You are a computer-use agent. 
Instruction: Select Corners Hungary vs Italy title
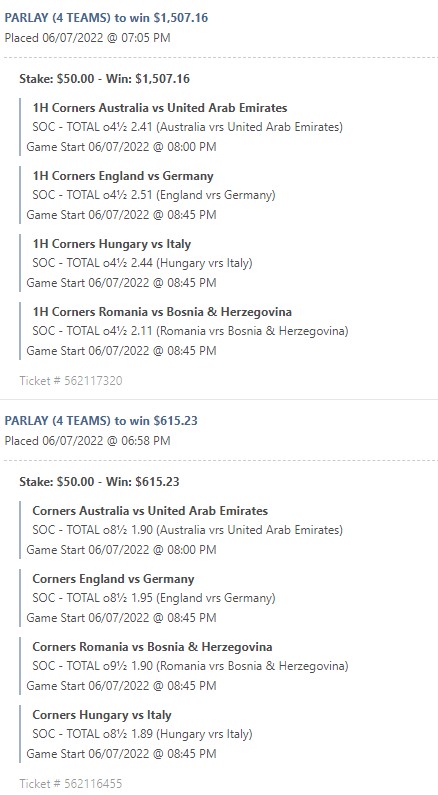[102, 715]
